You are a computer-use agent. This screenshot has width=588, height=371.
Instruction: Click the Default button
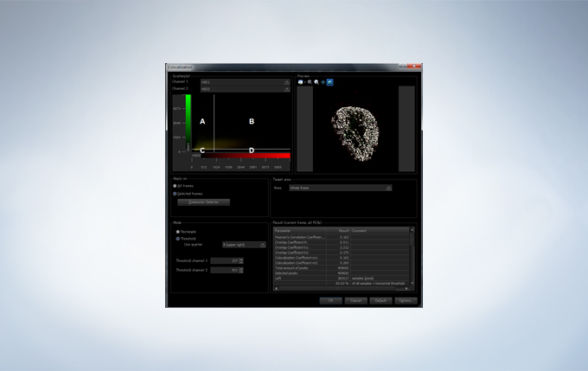379,300
